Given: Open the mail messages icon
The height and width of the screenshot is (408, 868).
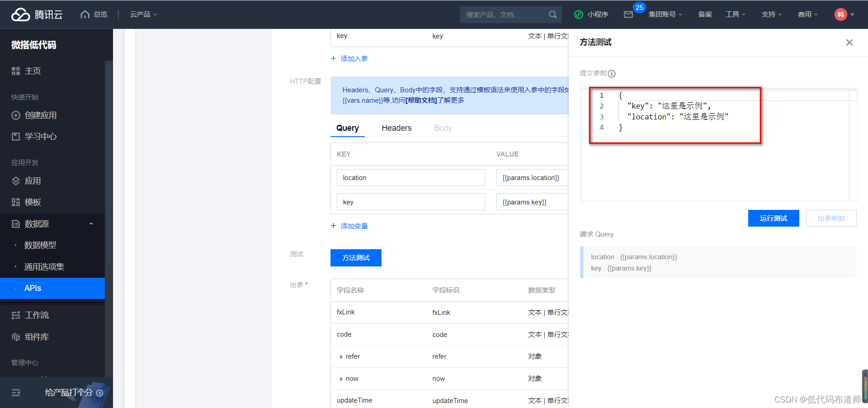Looking at the screenshot, I should 628,14.
